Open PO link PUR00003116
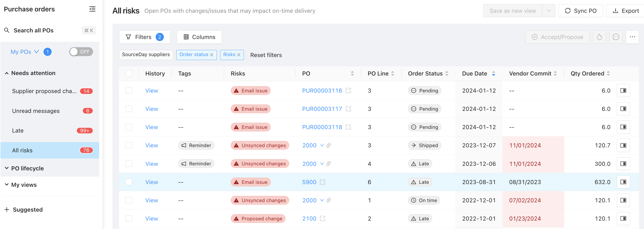Viewport: 644px width, 229px height. point(322,91)
